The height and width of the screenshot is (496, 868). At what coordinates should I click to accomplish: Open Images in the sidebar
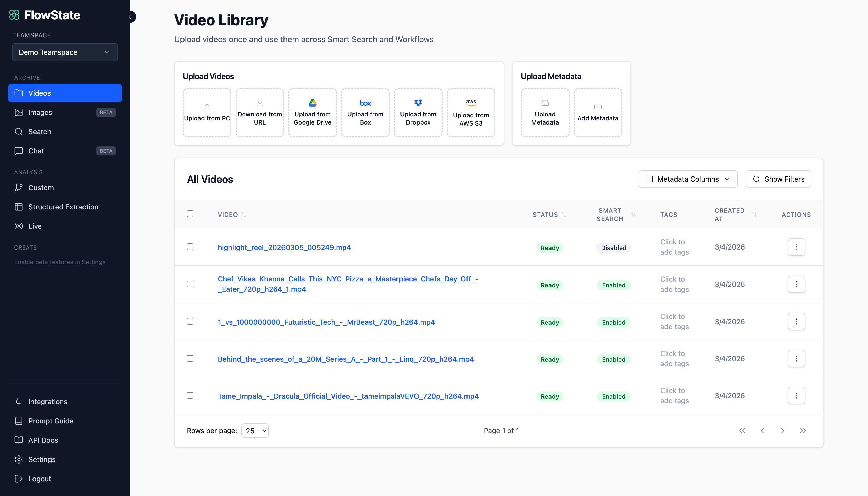click(65, 112)
